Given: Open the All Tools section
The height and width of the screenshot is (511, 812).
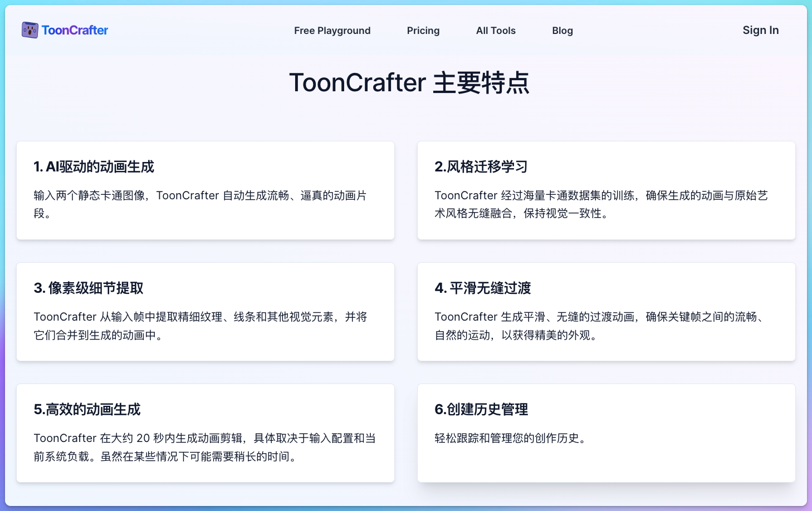Looking at the screenshot, I should [495, 31].
